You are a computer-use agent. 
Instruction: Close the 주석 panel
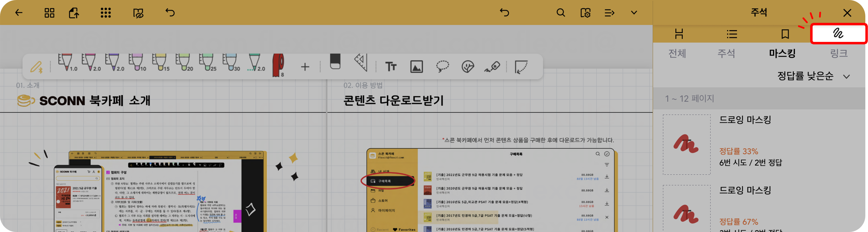[847, 13]
